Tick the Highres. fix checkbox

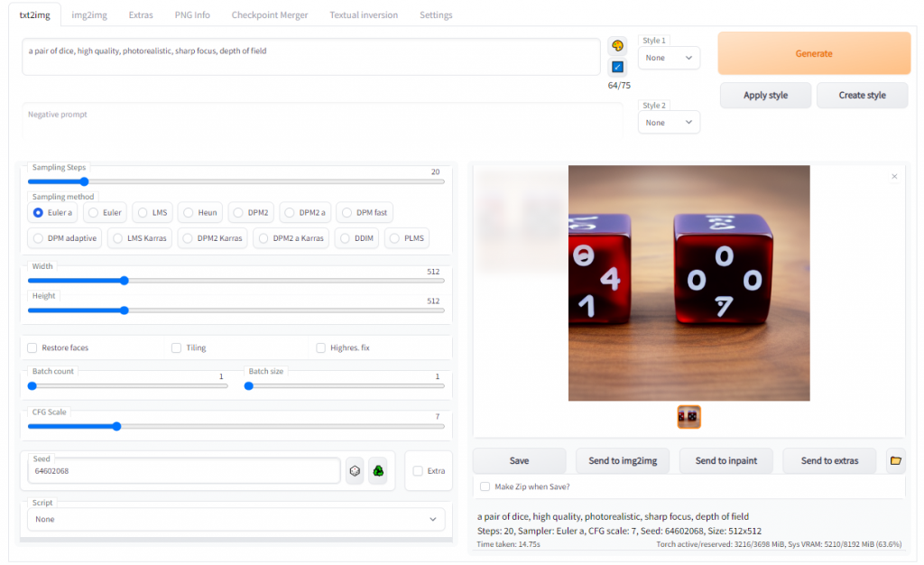(x=320, y=347)
